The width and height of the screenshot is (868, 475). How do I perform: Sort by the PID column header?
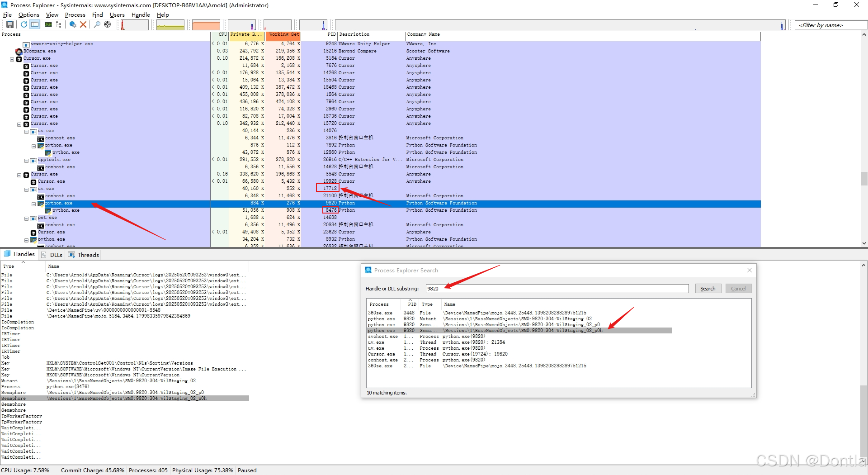[319, 34]
